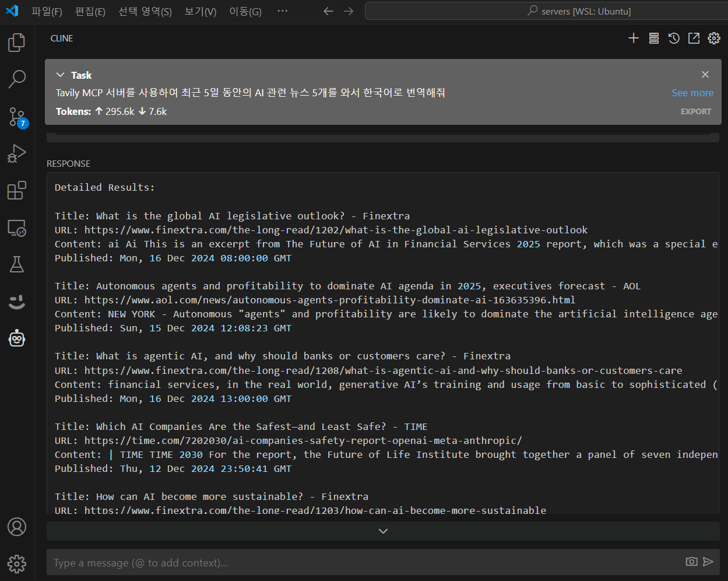Open the Accounts menu
This screenshot has height=581, width=728.
[x=17, y=527]
